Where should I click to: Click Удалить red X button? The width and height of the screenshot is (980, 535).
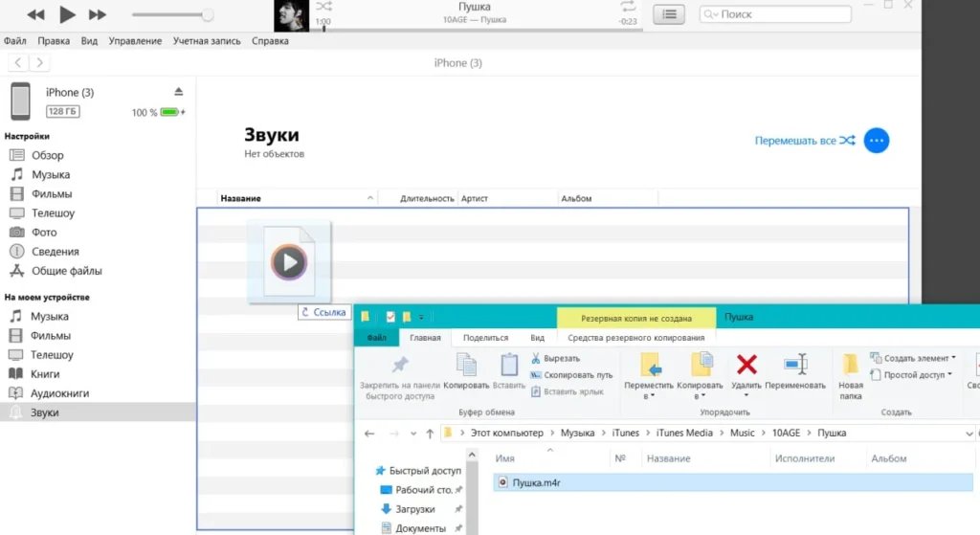coord(746,375)
